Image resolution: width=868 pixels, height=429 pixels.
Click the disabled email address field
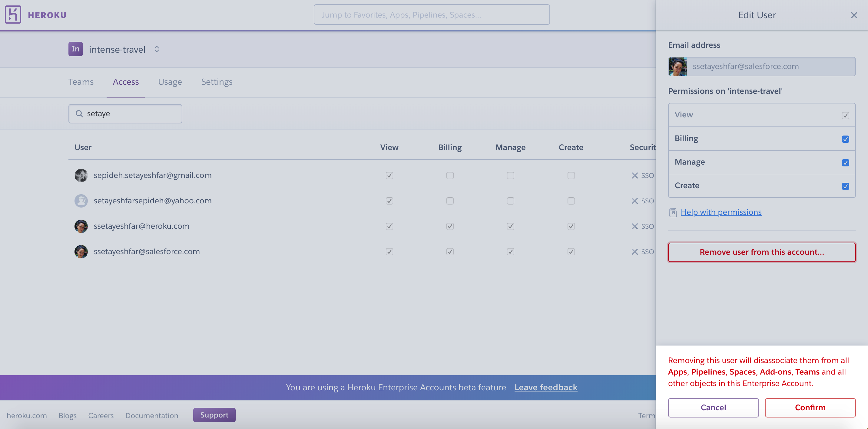coord(761,66)
